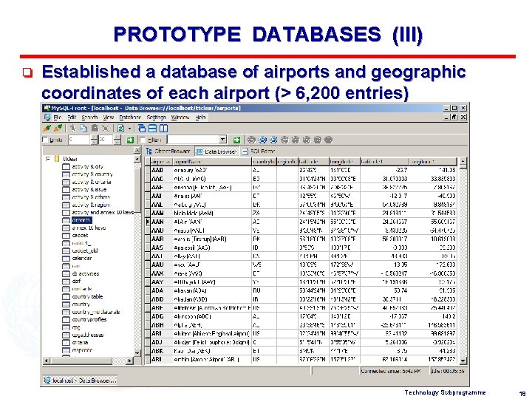
Task: Click the paste clipboard toolbar icon
Action: (95, 129)
